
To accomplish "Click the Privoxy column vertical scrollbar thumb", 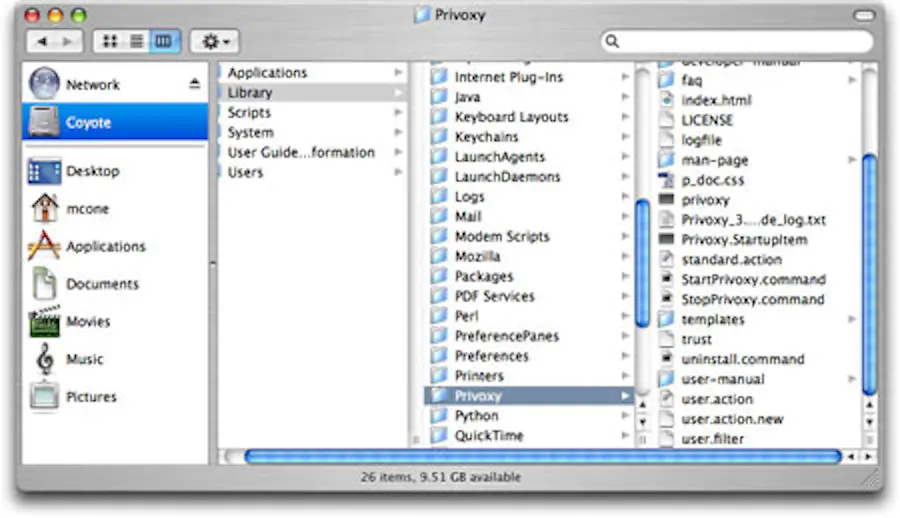I will tap(870, 275).
